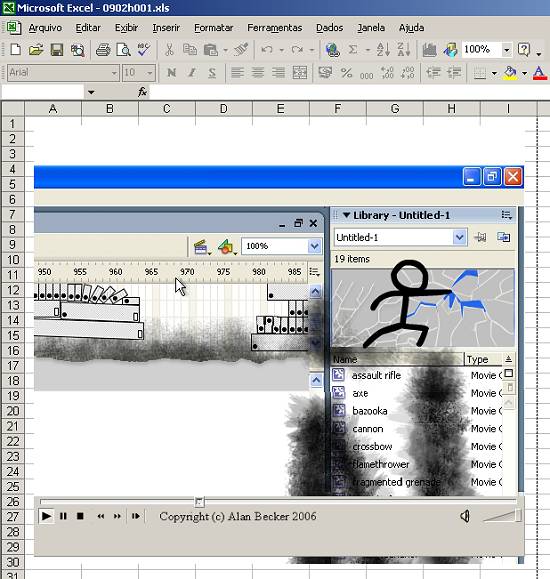Open the Inserir menu

166,28
